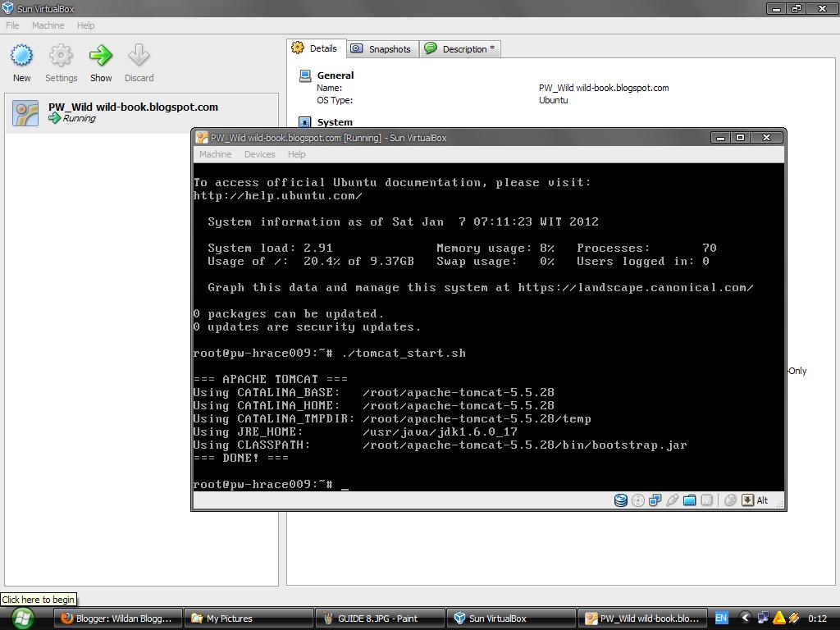Screen dimensions: 840x630
Task: Expand hidden tray icons arrow
Action: (x=745, y=619)
